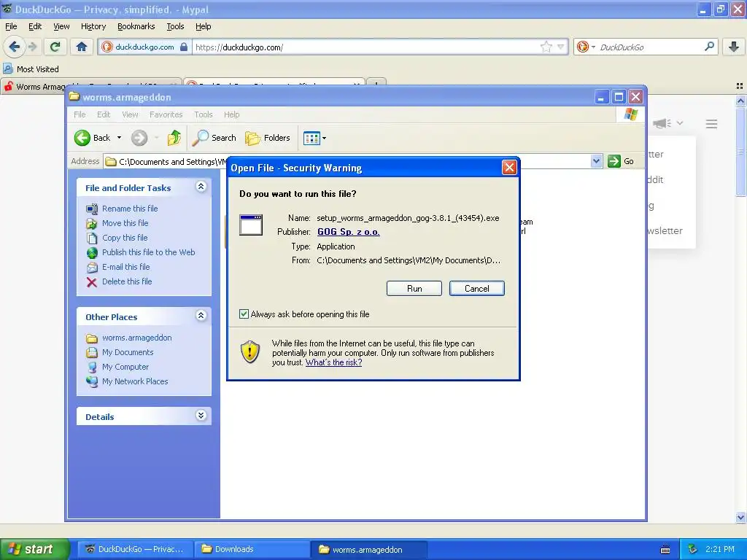747x560 pixels.
Task: Click the on-screen keyboard tray icon
Action: pos(665,550)
